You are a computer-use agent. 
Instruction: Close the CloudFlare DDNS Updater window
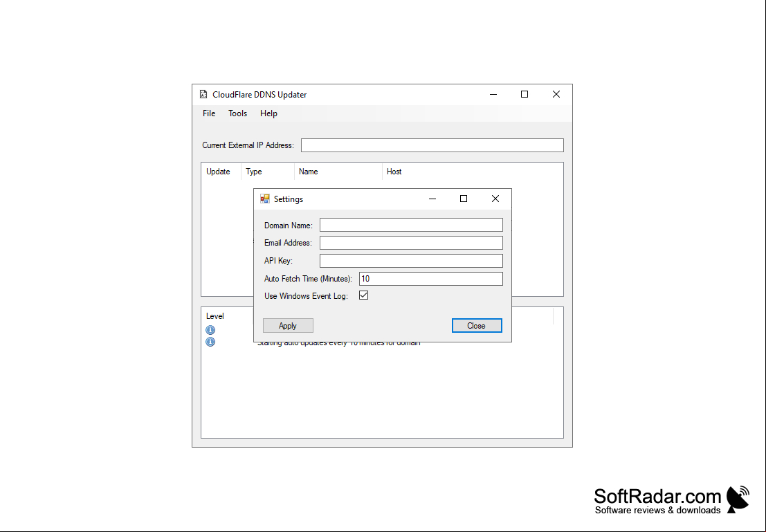(x=556, y=94)
